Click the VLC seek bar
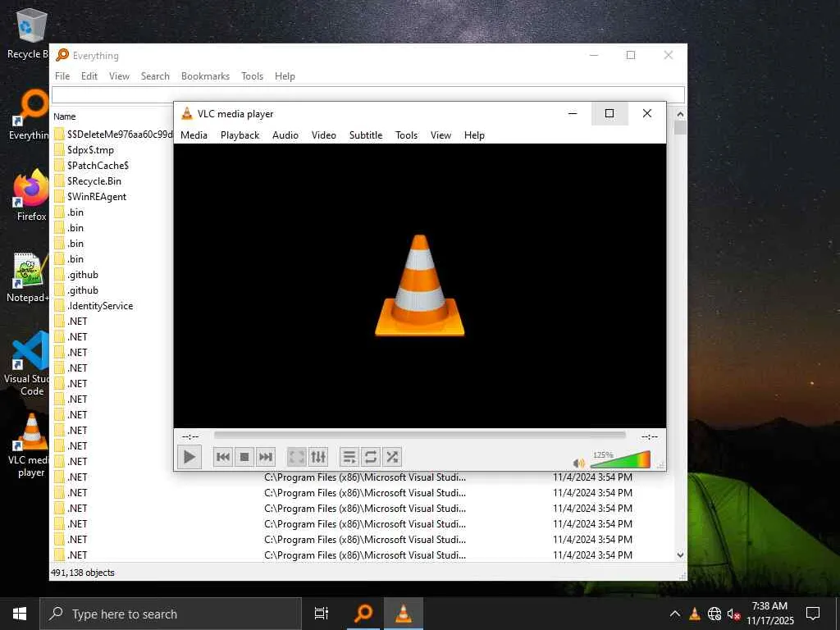Screen dimensions: 840x630 click(x=419, y=436)
